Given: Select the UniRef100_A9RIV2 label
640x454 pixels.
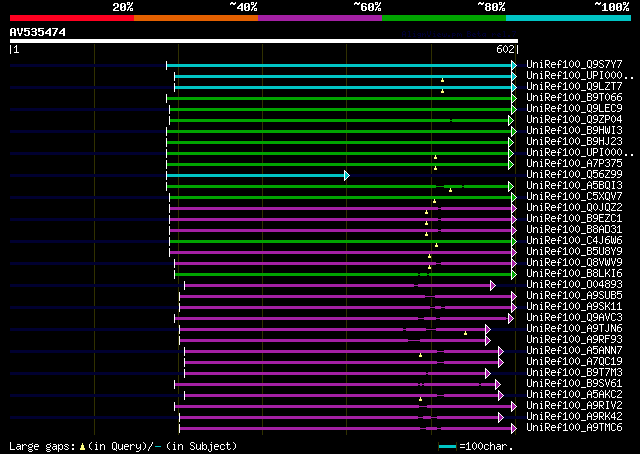Looking at the screenshot, I should click(574, 406).
